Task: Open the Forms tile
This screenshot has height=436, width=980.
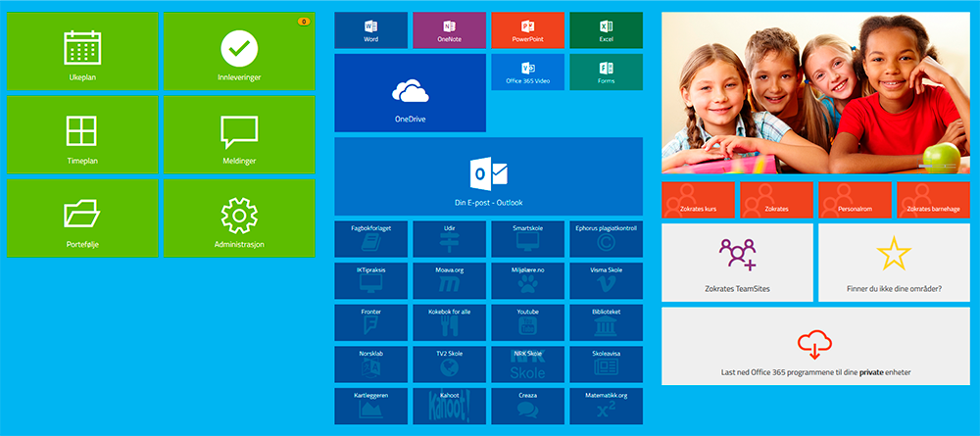Action: click(x=607, y=72)
